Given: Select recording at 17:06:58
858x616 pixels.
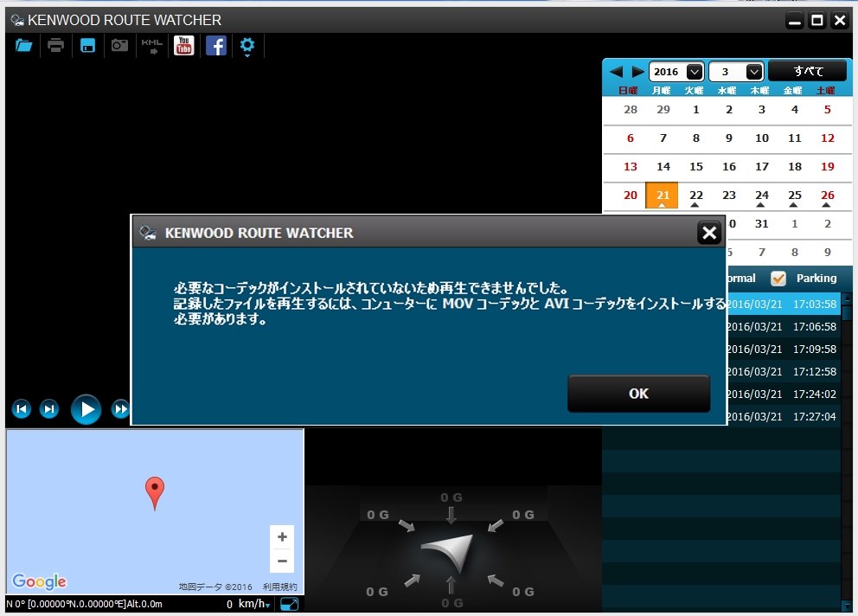Looking at the screenshot, I should [x=784, y=326].
